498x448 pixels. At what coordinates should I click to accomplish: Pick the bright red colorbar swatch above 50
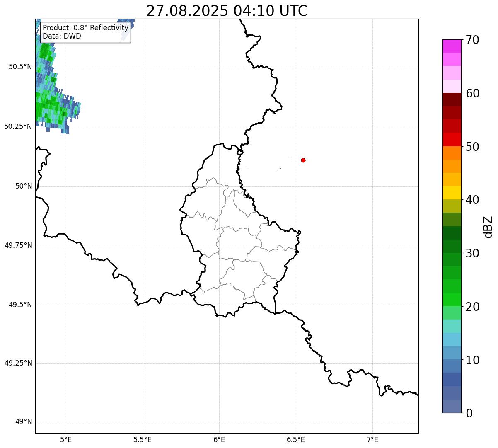452,140
